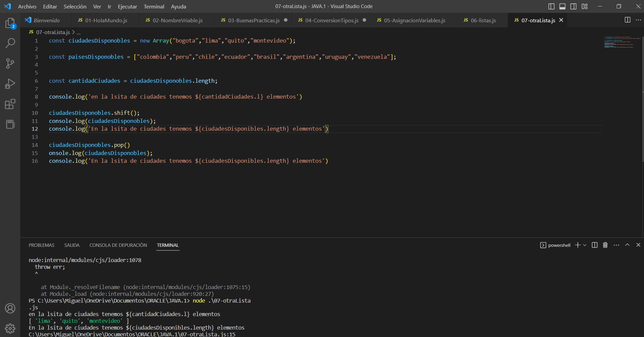Click 'paisesDisponobles' on line 3
Screen dimensions: 644x337
pos(96,57)
